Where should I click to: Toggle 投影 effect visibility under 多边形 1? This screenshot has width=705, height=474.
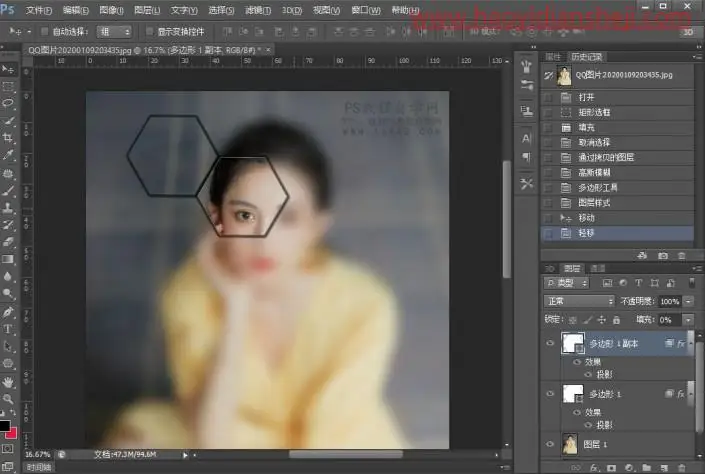[588, 425]
